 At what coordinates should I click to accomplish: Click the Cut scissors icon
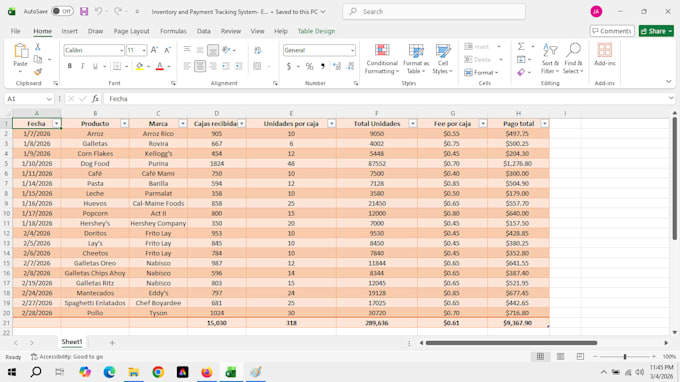point(38,47)
